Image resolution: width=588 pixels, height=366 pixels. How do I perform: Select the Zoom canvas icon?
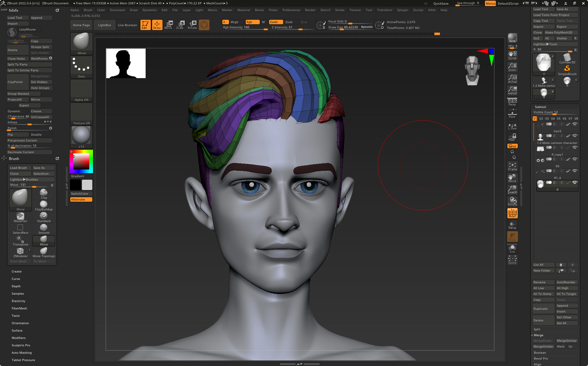(512, 67)
